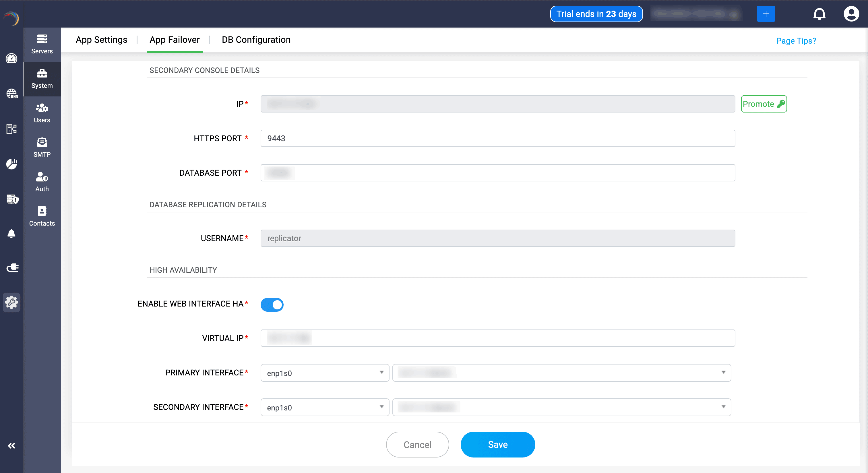Viewport: 868px width, 473px height.
Task: Open the Auth settings icon
Action: point(42,182)
